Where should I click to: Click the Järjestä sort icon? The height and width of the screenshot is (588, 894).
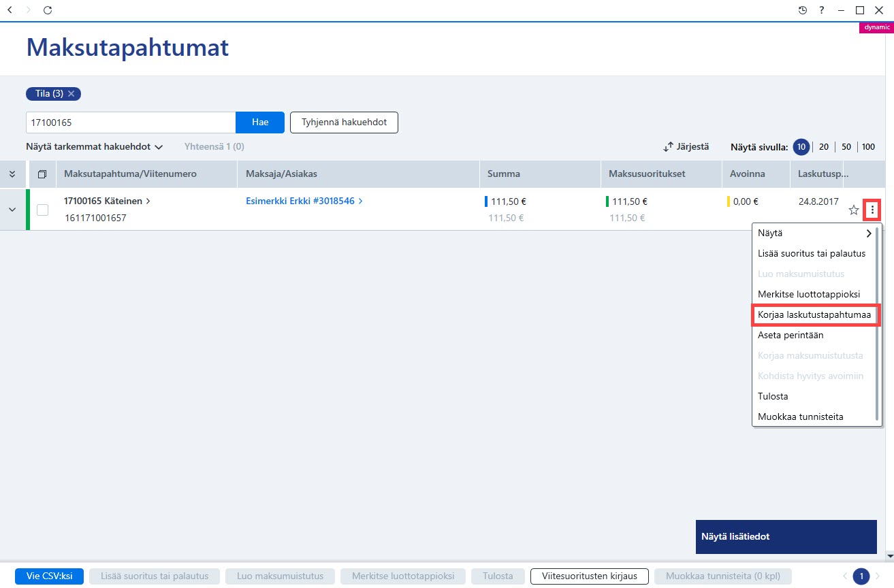pos(668,146)
